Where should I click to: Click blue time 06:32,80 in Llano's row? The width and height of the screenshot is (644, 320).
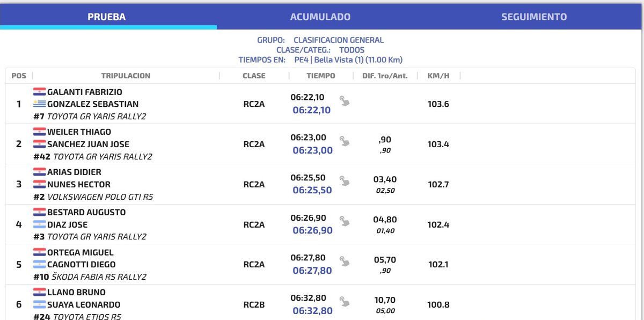[312, 311]
